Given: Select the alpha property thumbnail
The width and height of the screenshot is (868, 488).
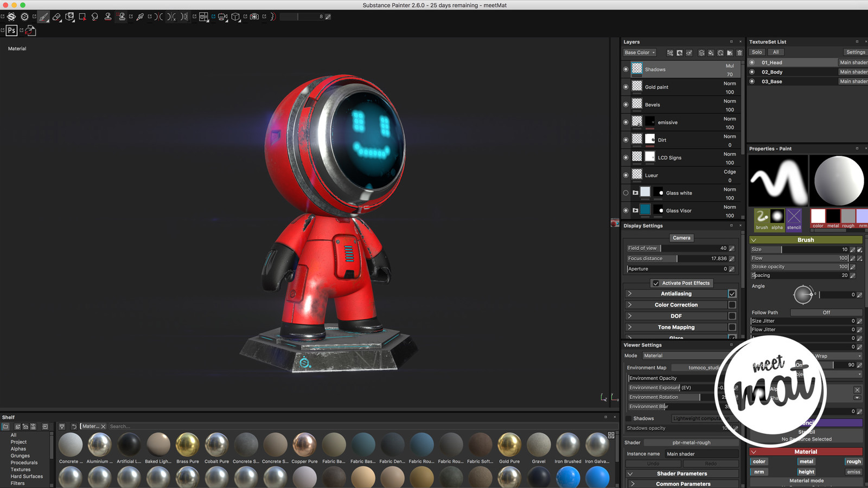Looking at the screenshot, I should [x=777, y=217].
